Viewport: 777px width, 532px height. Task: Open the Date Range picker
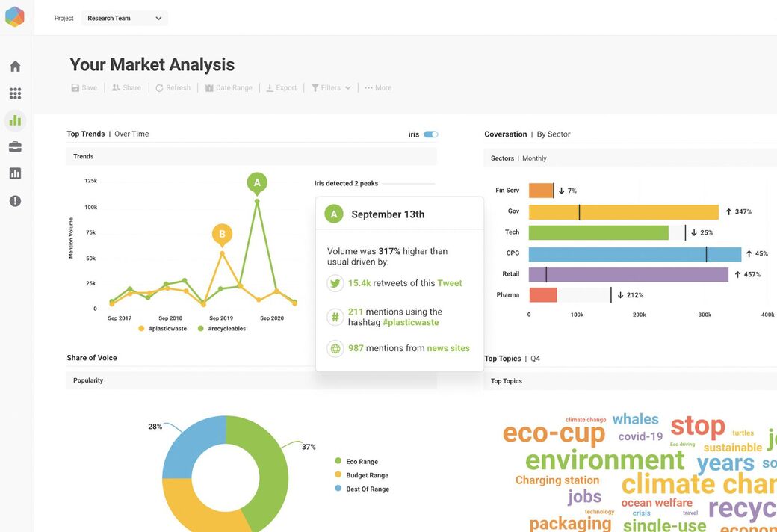tap(229, 87)
